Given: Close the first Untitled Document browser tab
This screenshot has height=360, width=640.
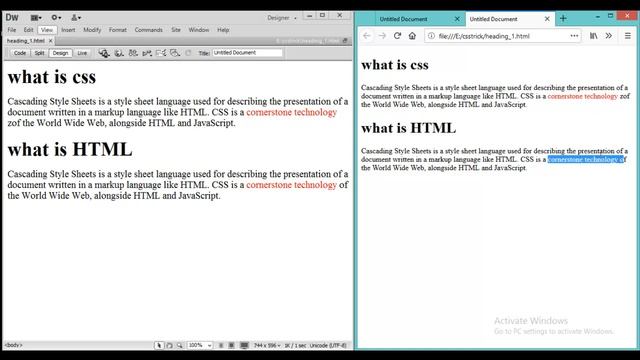Looking at the screenshot, I should (x=457, y=19).
